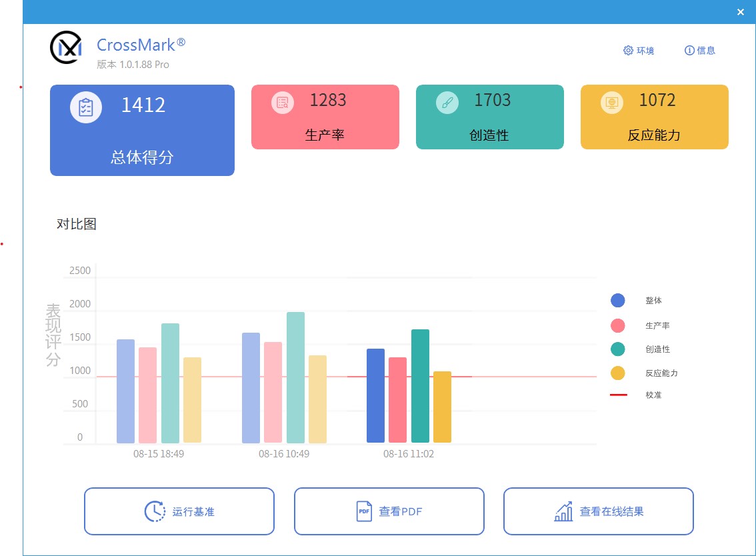756x556 pixels.
Task: Close the CrossMark window
Action: [x=741, y=12]
